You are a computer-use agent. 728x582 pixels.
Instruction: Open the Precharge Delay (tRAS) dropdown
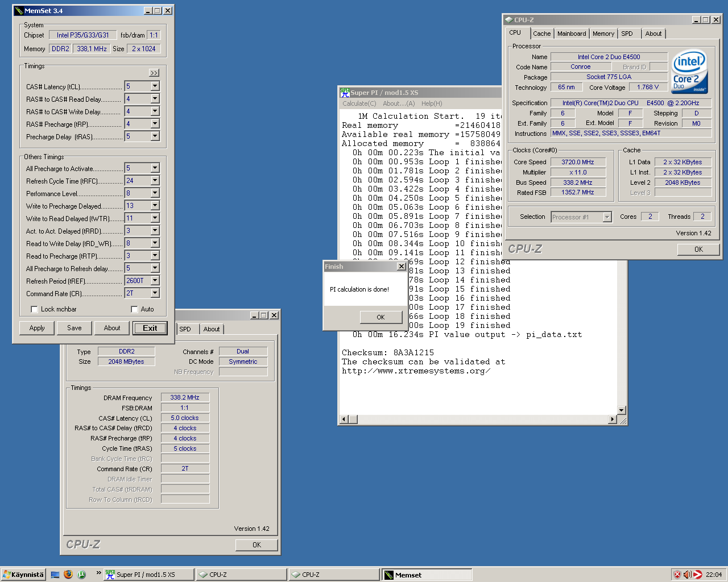[x=155, y=136]
